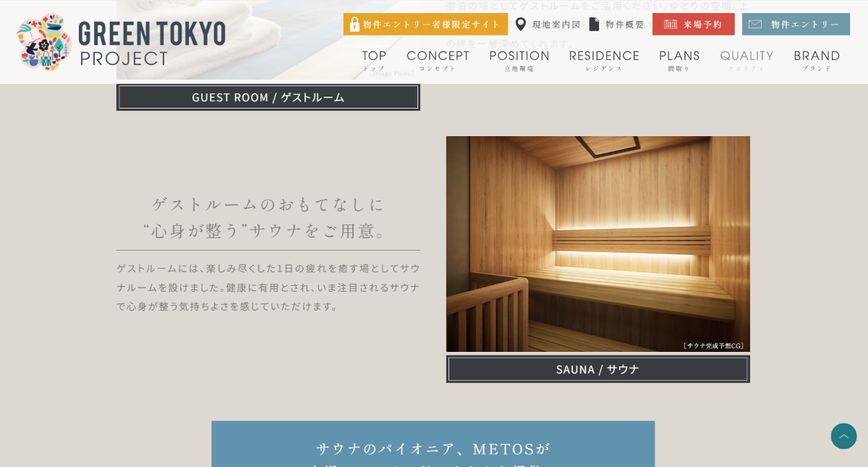The width and height of the screenshot is (868, 467).
Task: Click the GREEN TOKYO PROJECT title text
Action: (x=152, y=43)
